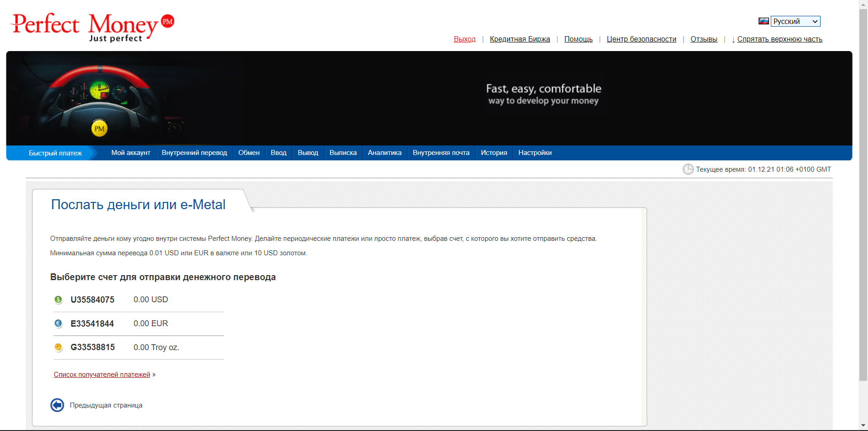The width and height of the screenshot is (868, 431).
Task: Click the blue back arrow icon
Action: click(x=57, y=405)
